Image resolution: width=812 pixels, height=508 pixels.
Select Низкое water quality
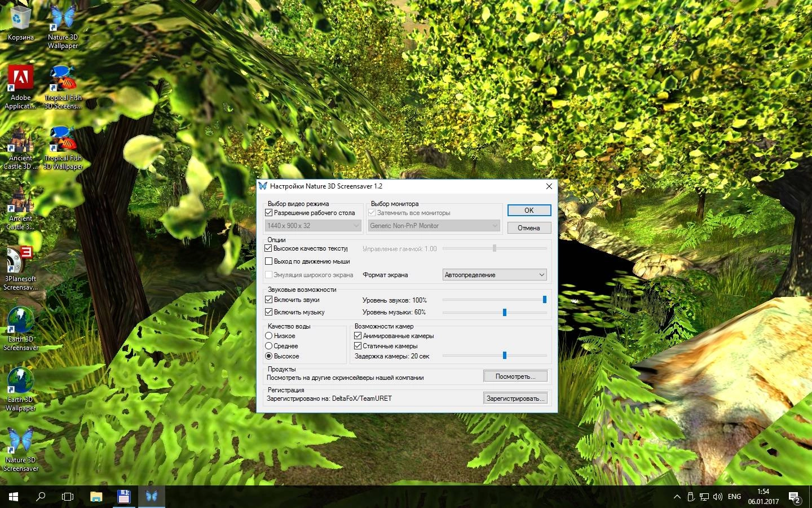[269, 336]
